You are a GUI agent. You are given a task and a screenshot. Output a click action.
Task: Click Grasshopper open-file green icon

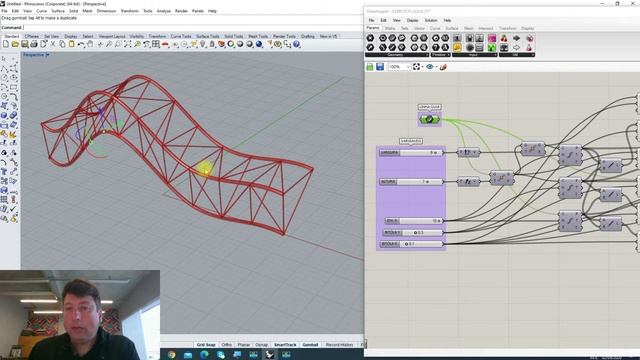[370, 67]
